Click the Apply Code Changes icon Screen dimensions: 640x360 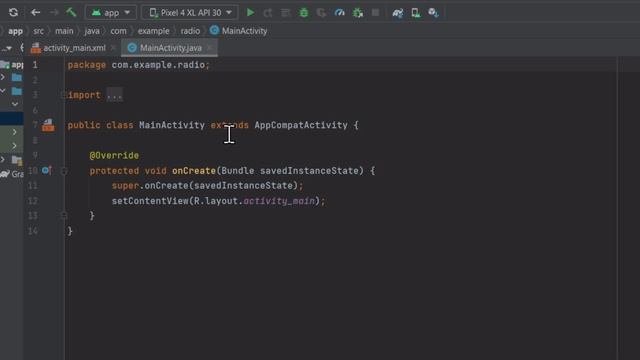coord(286,13)
